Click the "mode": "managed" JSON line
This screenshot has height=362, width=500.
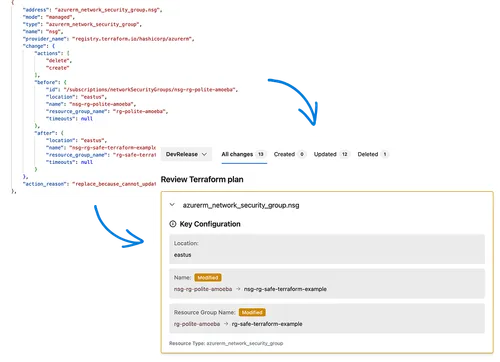[x=49, y=17]
